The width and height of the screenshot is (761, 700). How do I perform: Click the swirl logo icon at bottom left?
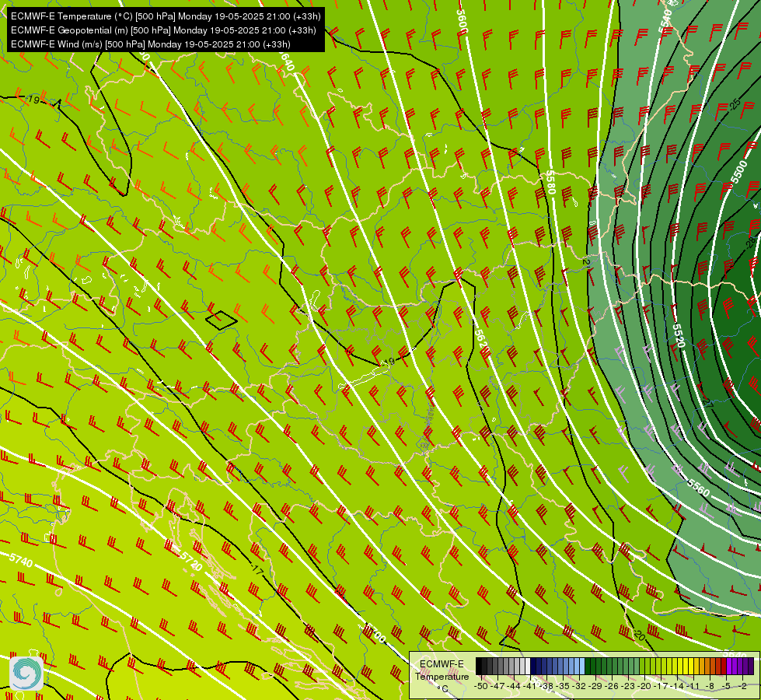coord(26,674)
